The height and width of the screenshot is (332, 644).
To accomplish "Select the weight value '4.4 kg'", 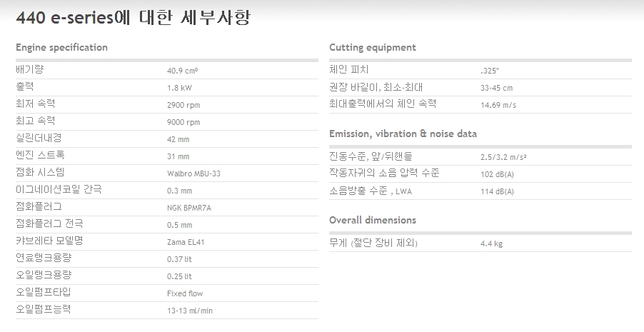I will 492,243.
